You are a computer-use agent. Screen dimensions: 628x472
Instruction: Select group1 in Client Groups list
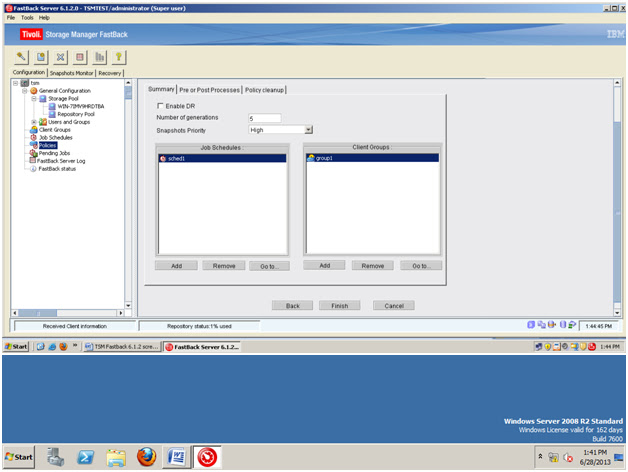coord(372,158)
